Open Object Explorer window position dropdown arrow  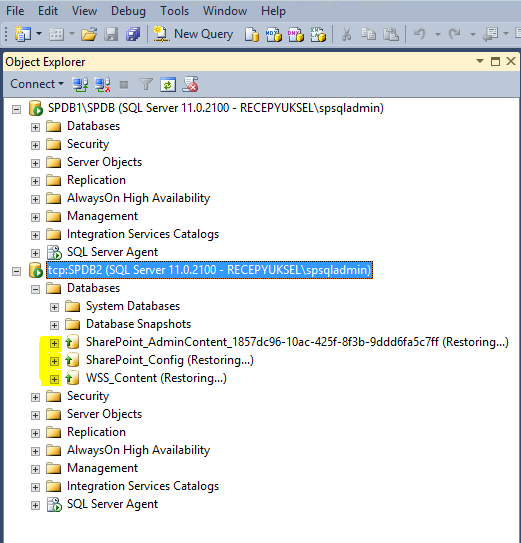coord(480,61)
